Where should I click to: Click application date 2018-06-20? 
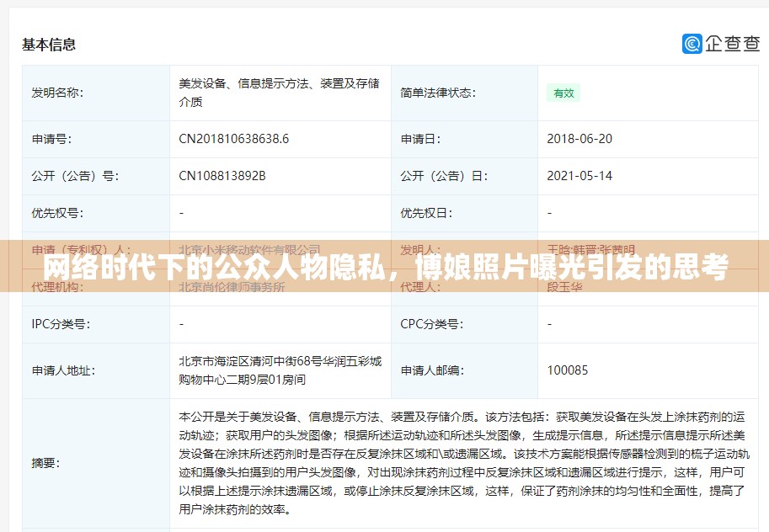click(579, 139)
